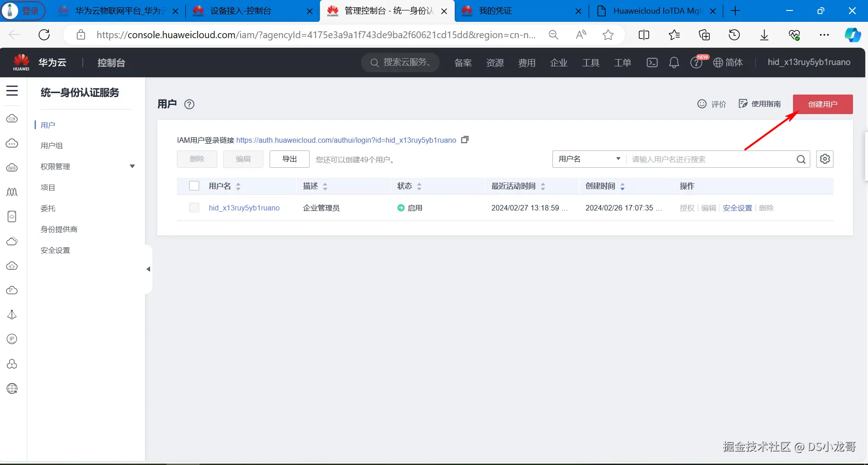Open the 费用 top menu
This screenshot has height=465, width=868.
[x=527, y=63]
